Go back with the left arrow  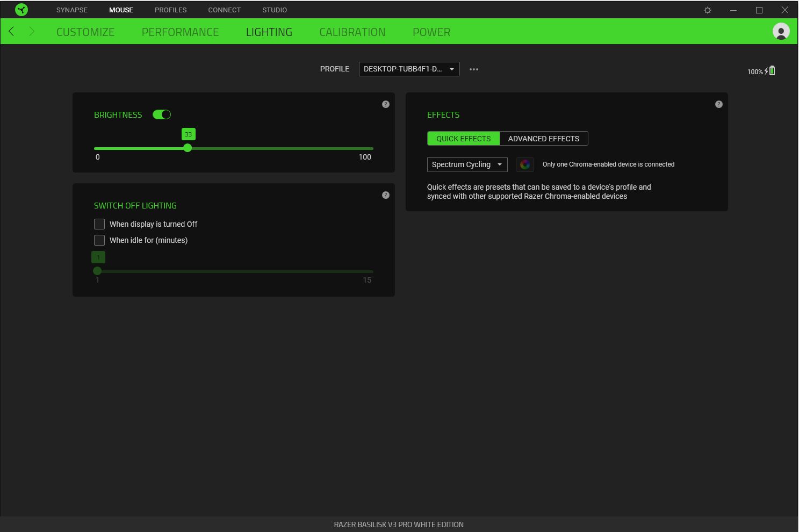11,32
